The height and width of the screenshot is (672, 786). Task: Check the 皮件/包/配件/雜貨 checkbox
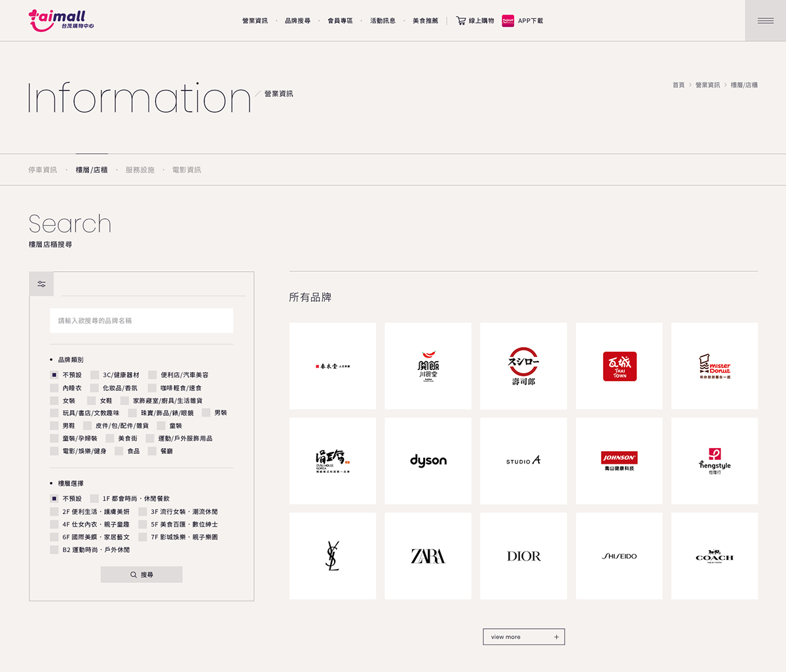[88, 426]
